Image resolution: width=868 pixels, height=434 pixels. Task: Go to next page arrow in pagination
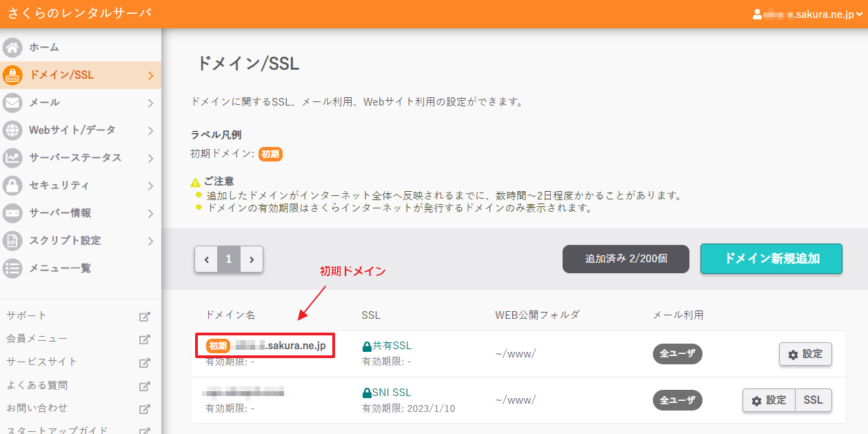tap(252, 259)
